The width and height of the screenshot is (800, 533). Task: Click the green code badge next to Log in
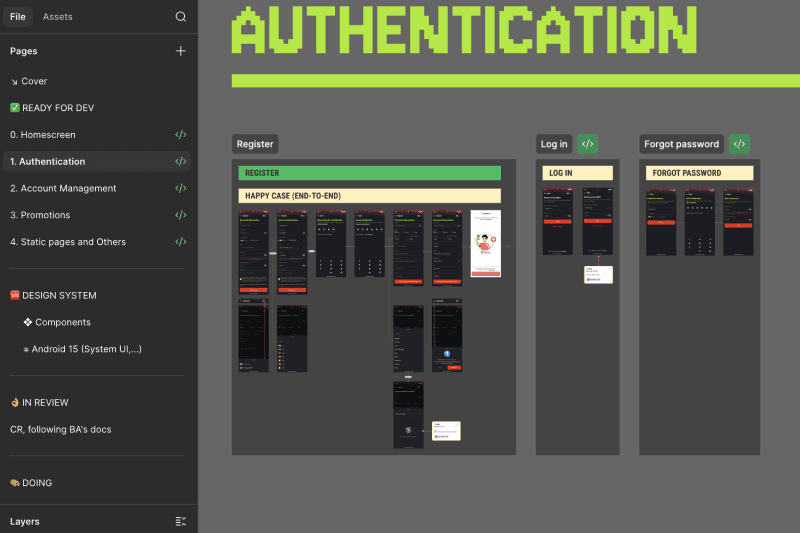[x=588, y=144]
